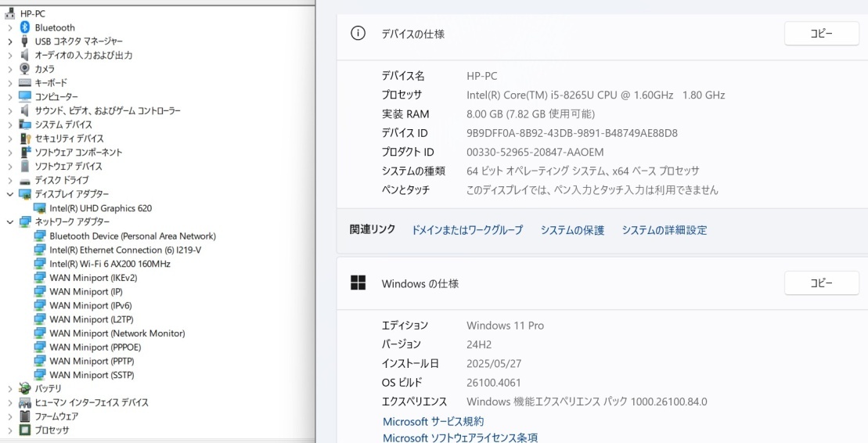Copy the Windows の仕様 section with コピー
868x443 pixels.
click(822, 283)
